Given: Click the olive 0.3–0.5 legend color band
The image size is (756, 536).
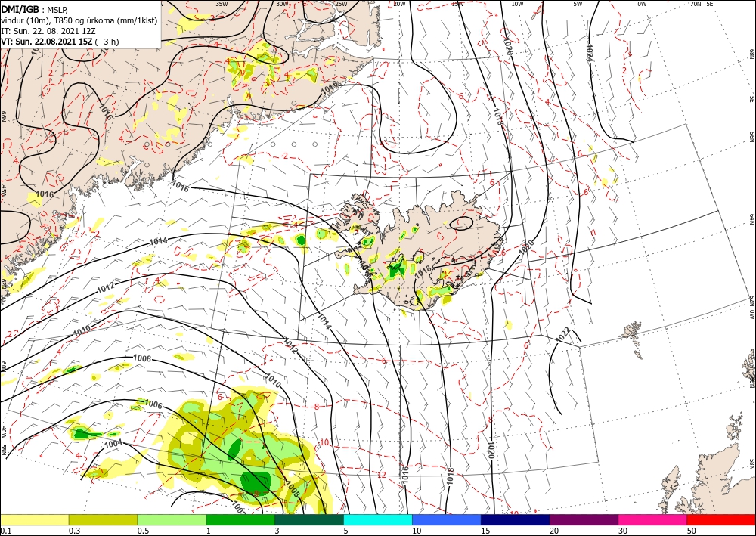Looking at the screenshot, I should click(x=103, y=519).
